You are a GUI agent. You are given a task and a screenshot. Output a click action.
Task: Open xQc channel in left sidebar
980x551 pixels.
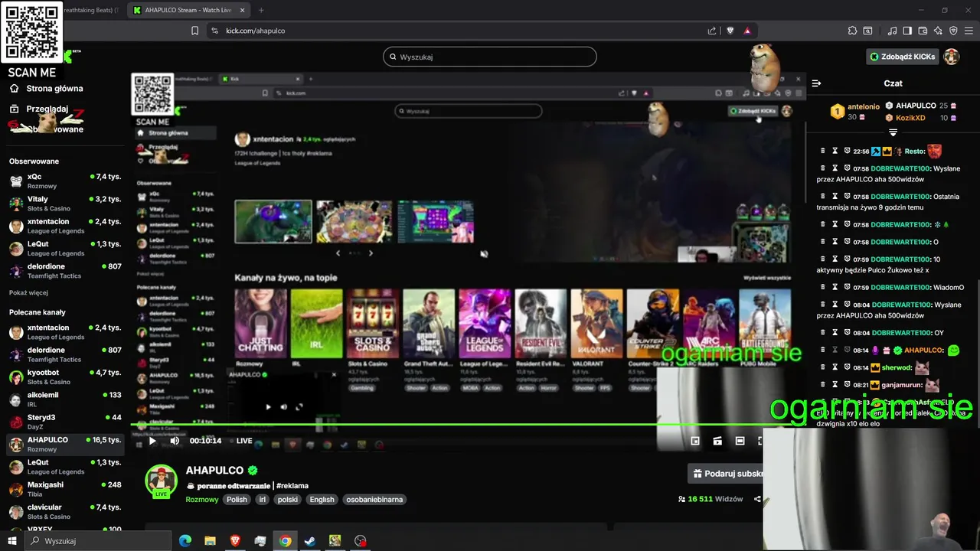64,181
